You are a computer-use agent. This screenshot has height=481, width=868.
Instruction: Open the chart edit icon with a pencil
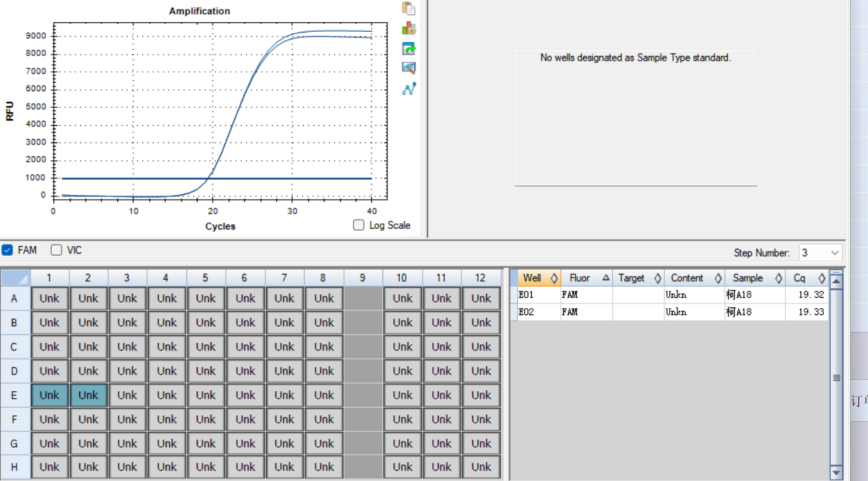coord(409,68)
